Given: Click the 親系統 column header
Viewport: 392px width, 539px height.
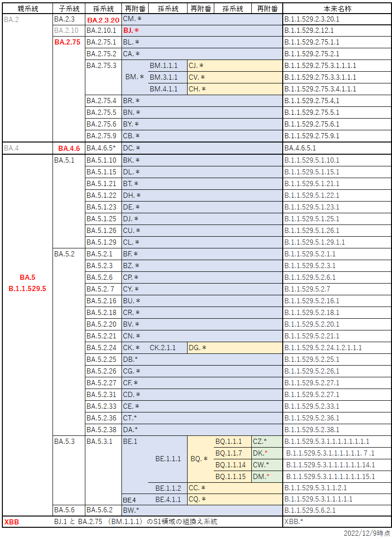Looking at the screenshot, I should [27, 8].
